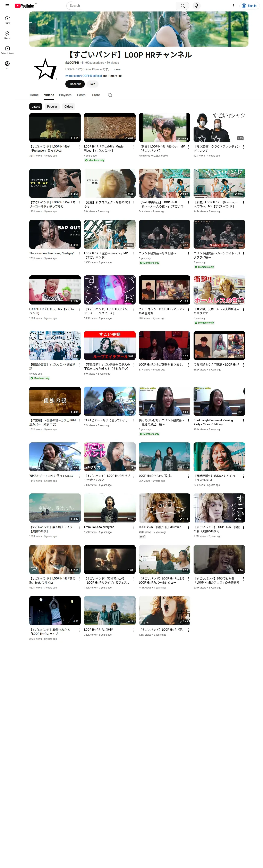Click the search magnifier button
Screen dimensions: 263x868
pos(183,6)
